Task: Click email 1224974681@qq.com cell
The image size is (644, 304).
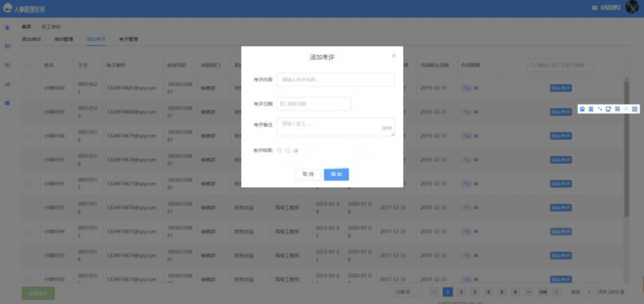Action: pos(131,88)
